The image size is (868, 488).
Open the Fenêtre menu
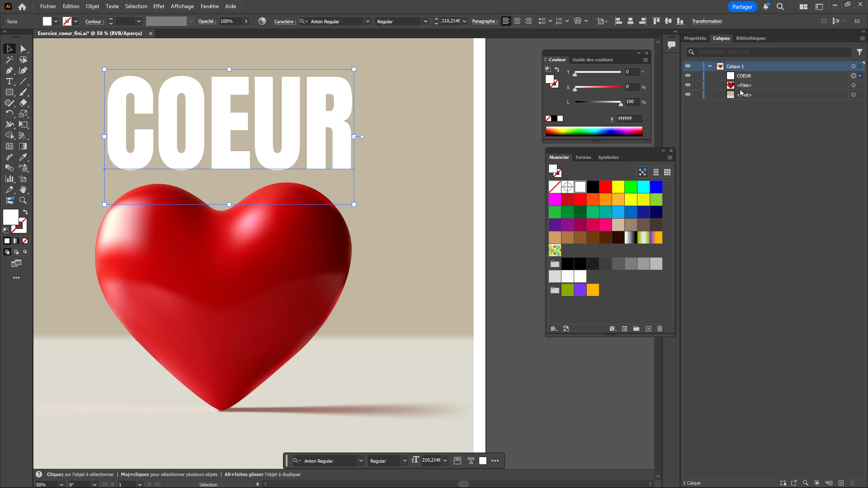210,6
